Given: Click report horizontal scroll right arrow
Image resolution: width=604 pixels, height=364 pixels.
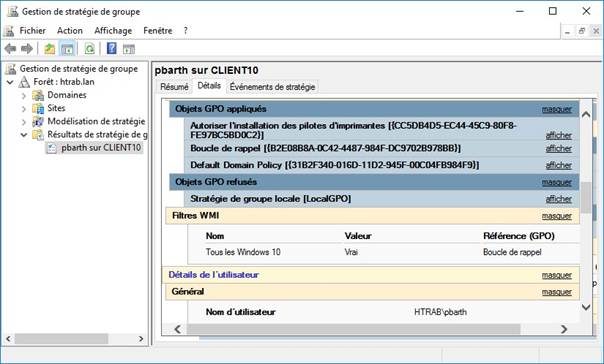Looking at the screenshot, I should 564,329.
